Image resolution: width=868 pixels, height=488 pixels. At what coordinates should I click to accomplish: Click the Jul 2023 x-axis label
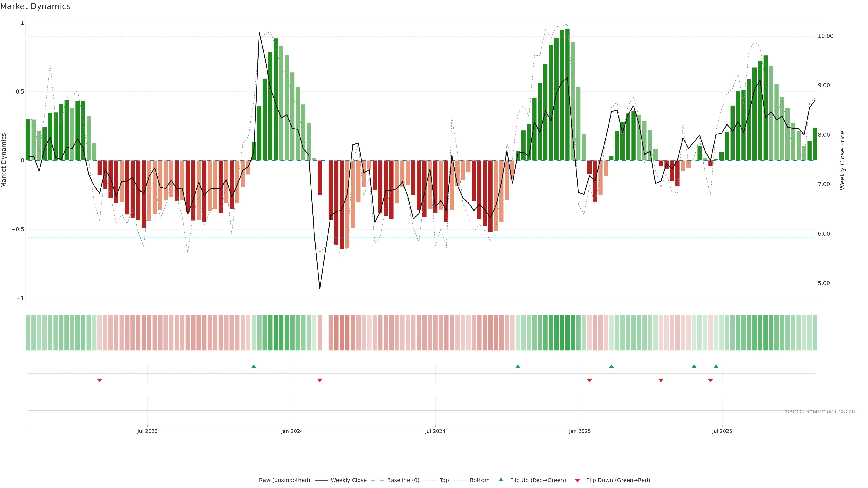pos(147,431)
